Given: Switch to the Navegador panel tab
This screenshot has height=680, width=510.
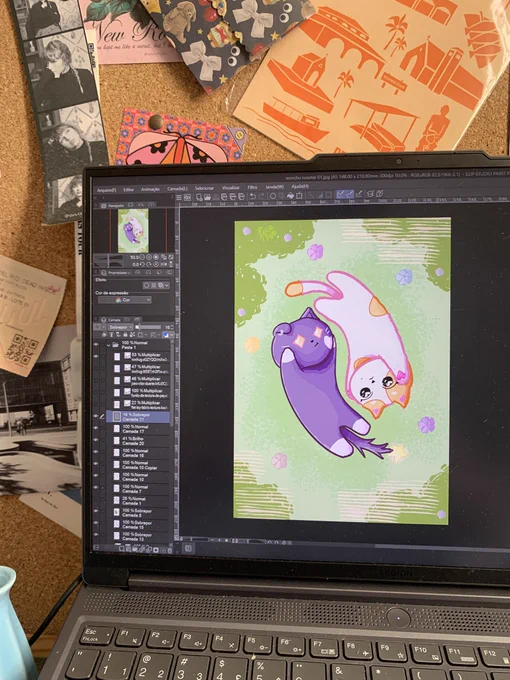Looking at the screenshot, I should (114, 205).
